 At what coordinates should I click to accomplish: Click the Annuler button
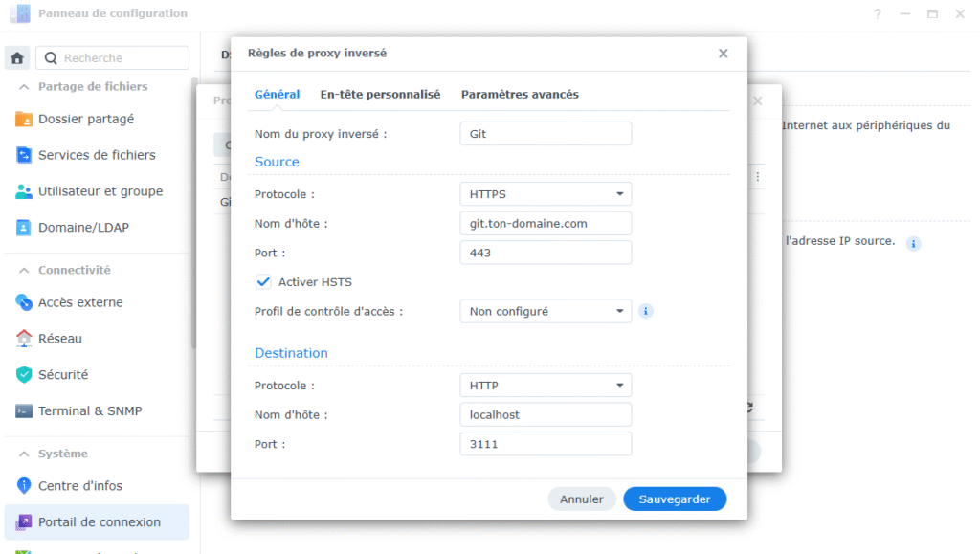(x=581, y=499)
